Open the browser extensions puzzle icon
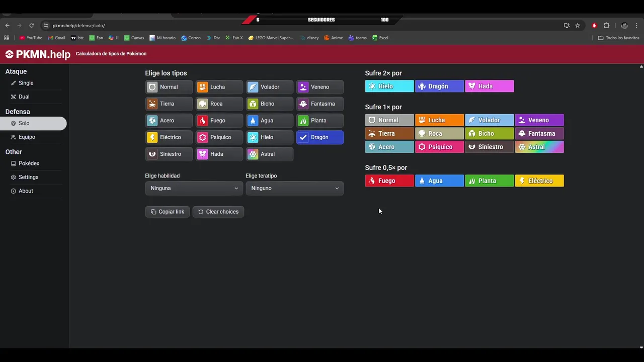Screen dimensions: 644x362 (x=606, y=26)
